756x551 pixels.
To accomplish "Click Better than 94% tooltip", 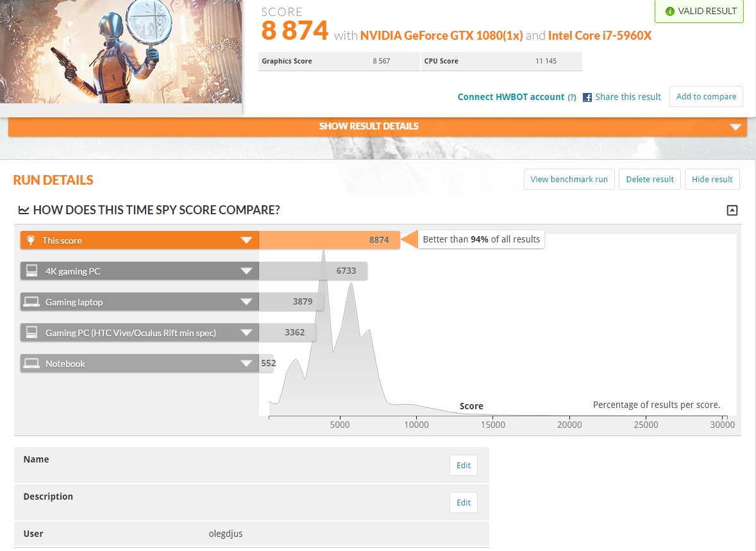I will point(481,239).
